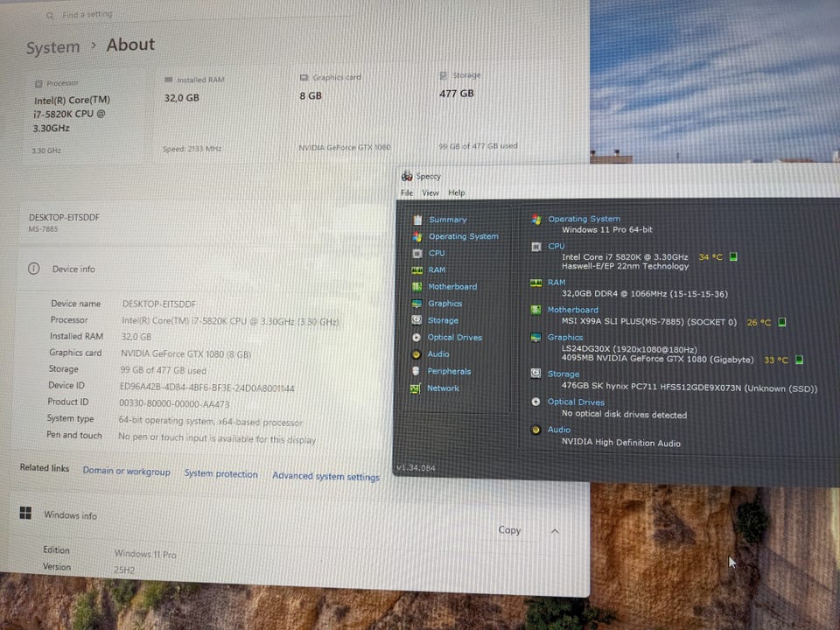Click the Device ID value text

coord(206,388)
